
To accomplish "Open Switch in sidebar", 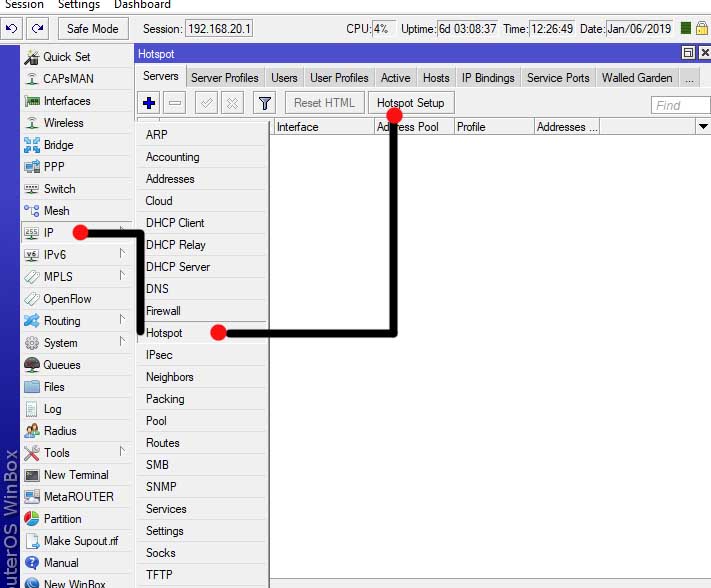I will [76, 189].
